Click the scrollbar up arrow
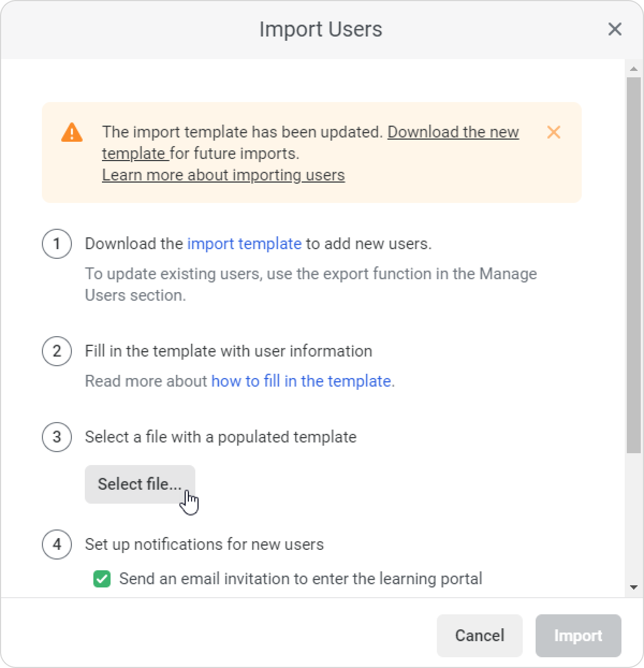 (x=634, y=68)
